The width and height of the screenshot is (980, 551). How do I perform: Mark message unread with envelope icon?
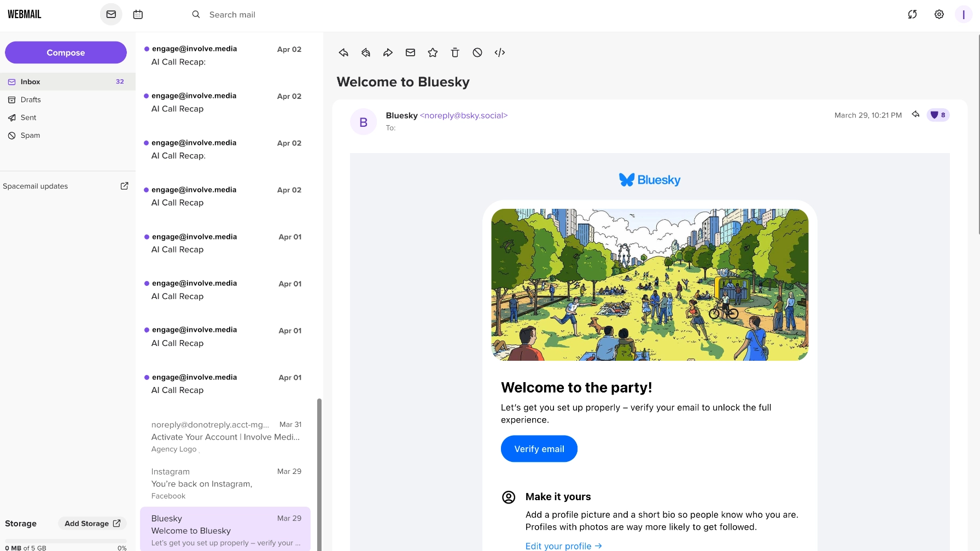410,52
